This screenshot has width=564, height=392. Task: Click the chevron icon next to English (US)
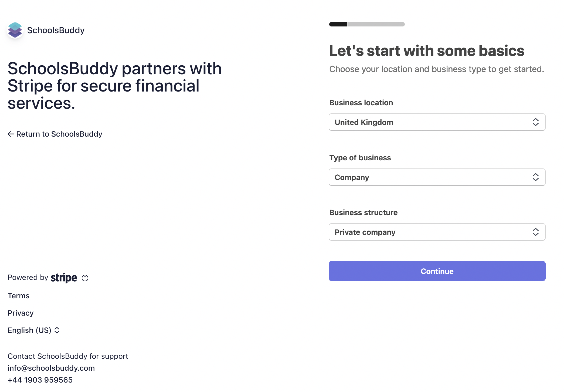click(57, 330)
